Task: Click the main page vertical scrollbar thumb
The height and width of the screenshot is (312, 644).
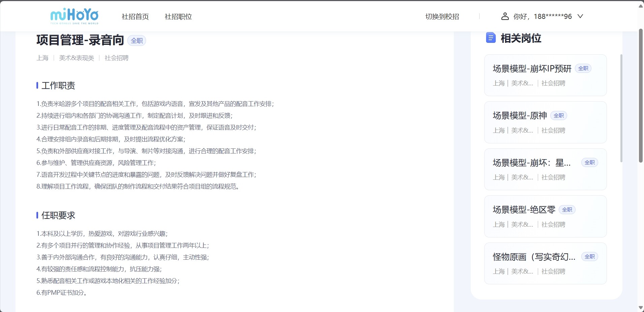Action: click(641, 96)
